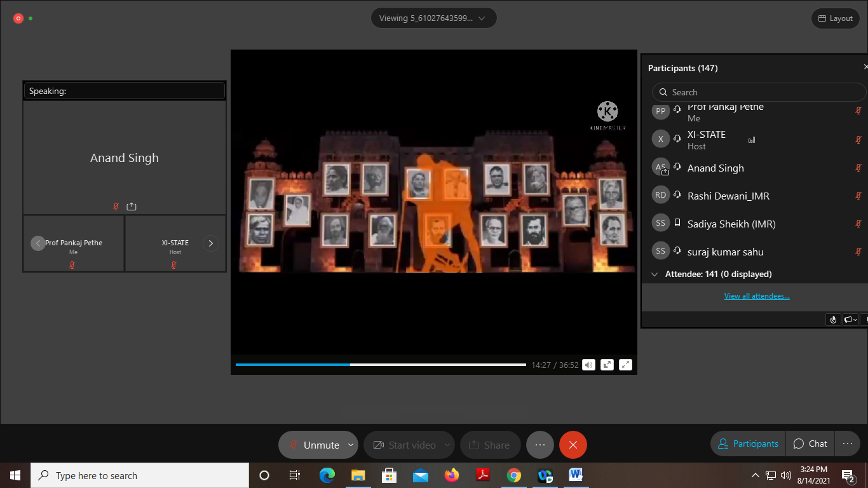
Task: Open the Windows Start menu
Action: pyautogui.click(x=15, y=475)
